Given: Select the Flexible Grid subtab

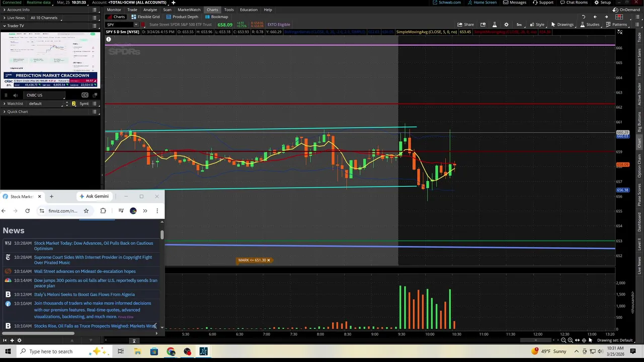Looking at the screenshot, I should coord(145,17).
